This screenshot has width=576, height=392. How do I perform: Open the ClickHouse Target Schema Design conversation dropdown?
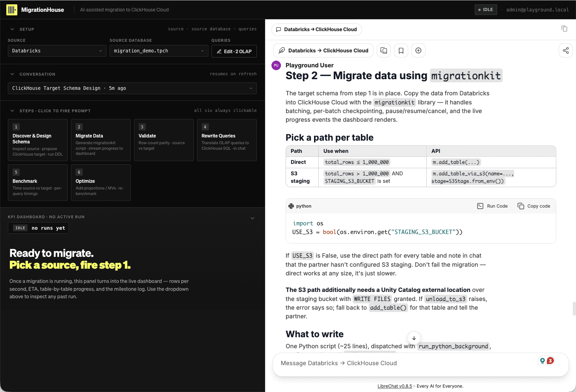click(x=132, y=88)
